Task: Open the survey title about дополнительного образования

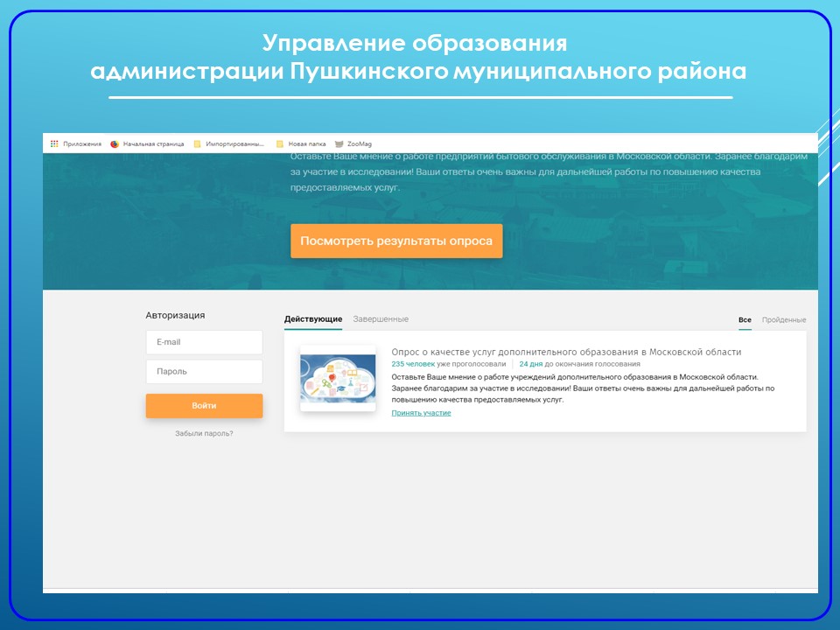Action: (x=566, y=352)
